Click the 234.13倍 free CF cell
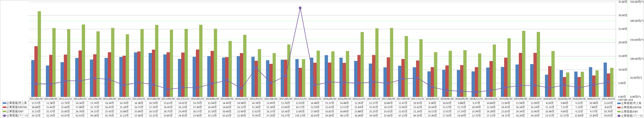 click(300, 116)
